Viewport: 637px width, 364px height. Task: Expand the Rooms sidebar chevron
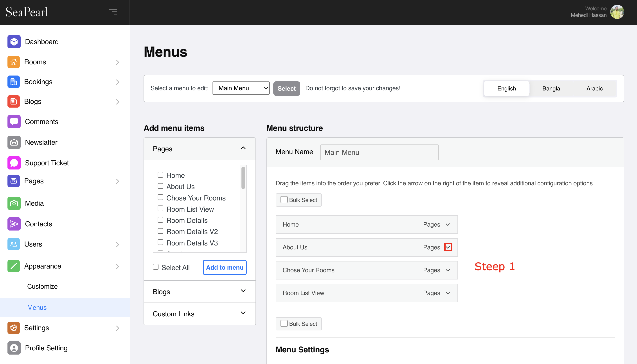click(x=117, y=62)
